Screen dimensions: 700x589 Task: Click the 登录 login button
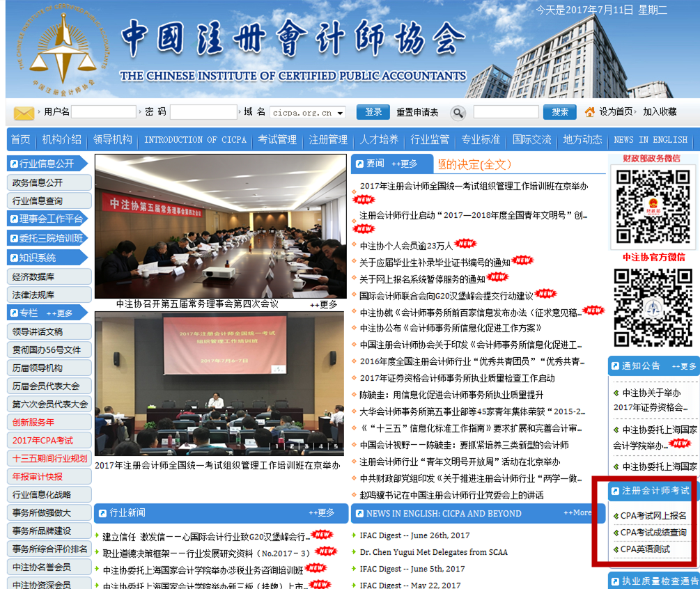point(373,112)
